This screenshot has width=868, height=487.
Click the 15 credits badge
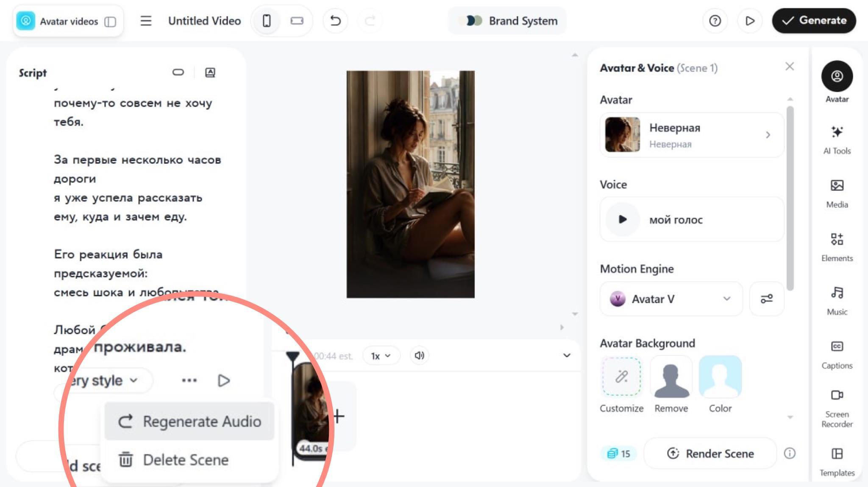pyautogui.click(x=619, y=453)
